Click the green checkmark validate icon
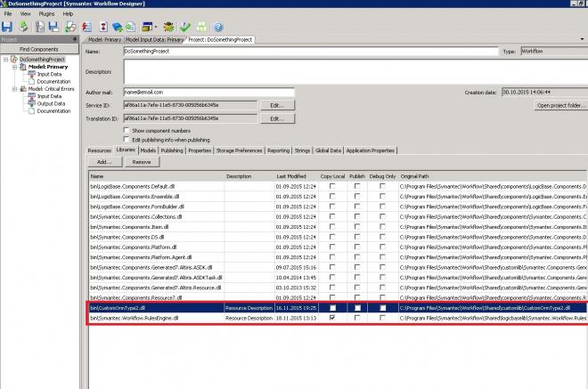Image resolution: width=588 pixels, height=389 pixels. 185,27
